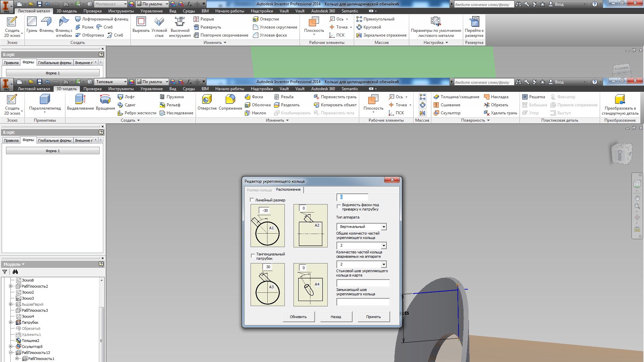Expand the Скульптор5 tree node
Image resolution: width=644 pixels, height=362 pixels.
(11, 347)
